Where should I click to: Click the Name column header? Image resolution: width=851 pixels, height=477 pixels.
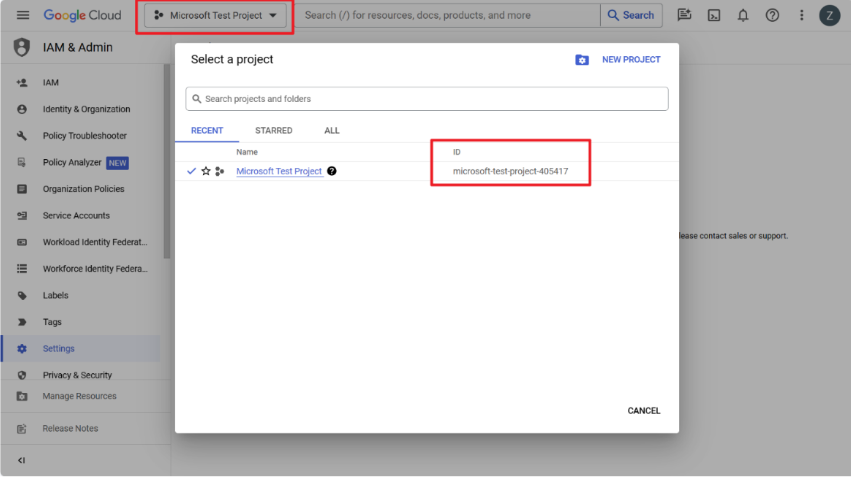pos(247,152)
